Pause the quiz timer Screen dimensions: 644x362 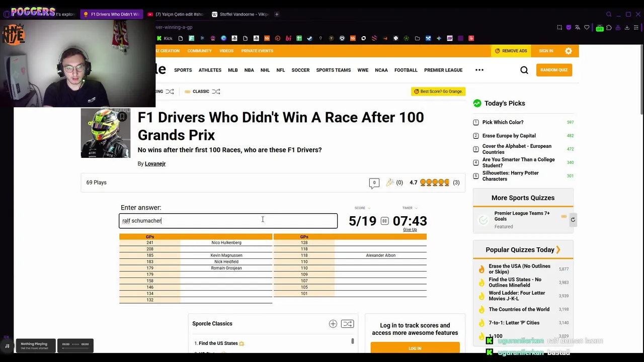(x=384, y=221)
